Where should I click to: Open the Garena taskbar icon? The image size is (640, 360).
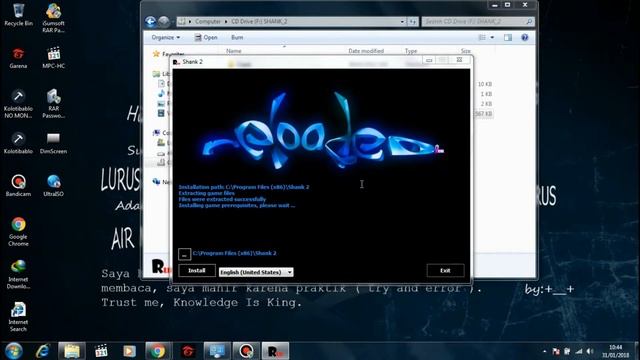pyautogui.click(x=187, y=351)
